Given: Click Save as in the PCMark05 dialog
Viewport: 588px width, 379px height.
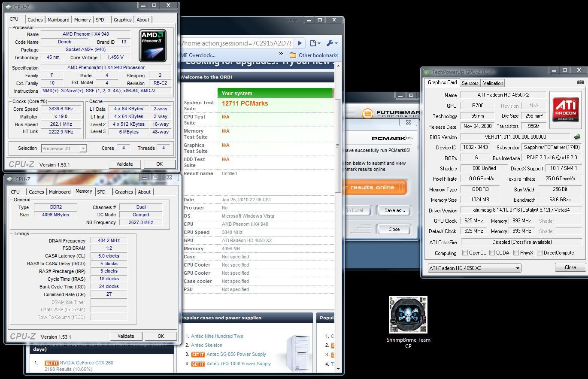Looking at the screenshot, I should [394, 210].
